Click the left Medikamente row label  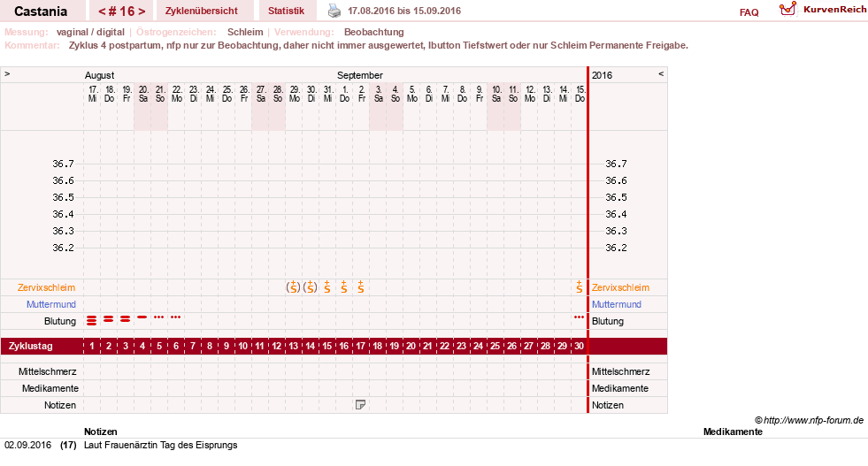click(x=50, y=388)
